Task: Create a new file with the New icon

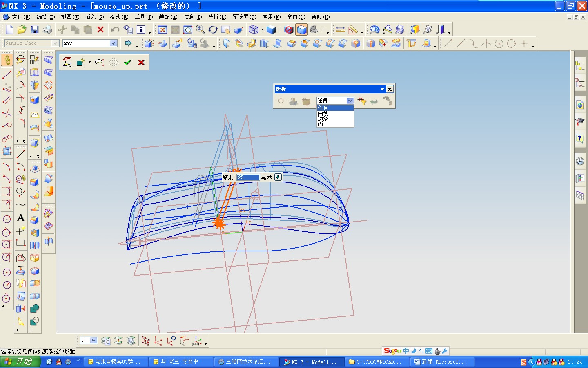Action: click(x=9, y=29)
